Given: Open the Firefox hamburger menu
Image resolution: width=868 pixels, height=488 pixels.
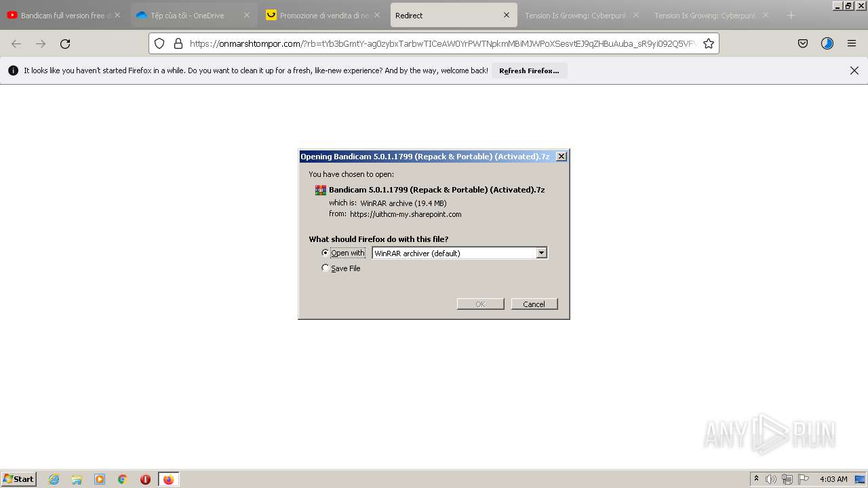Looking at the screenshot, I should point(852,43).
